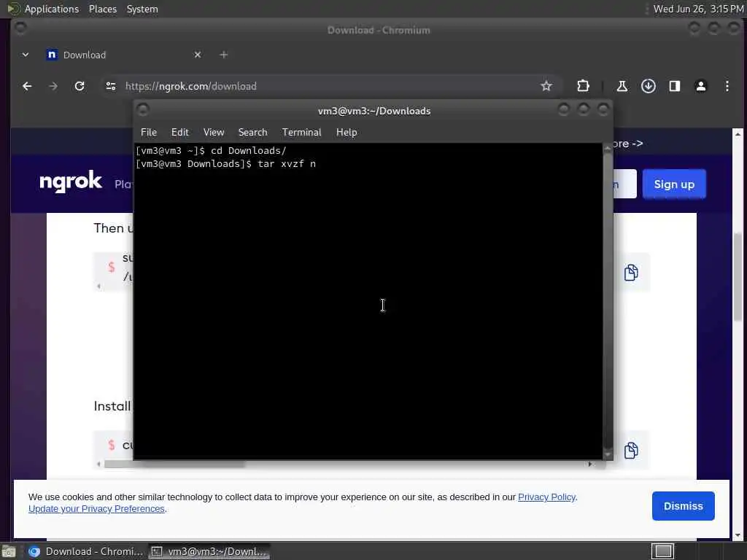Toggle Chromium side panel icon
747x560 pixels.
[x=675, y=86]
